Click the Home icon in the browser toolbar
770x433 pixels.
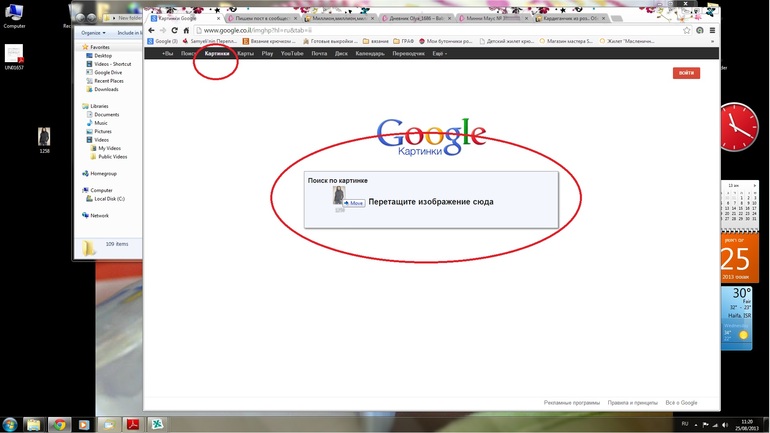click(187, 30)
